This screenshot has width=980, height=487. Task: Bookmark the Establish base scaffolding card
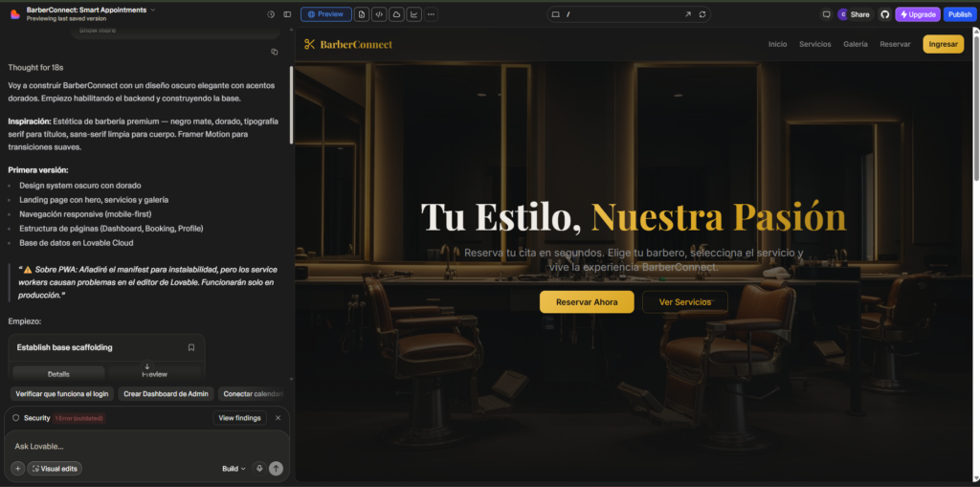(x=191, y=347)
